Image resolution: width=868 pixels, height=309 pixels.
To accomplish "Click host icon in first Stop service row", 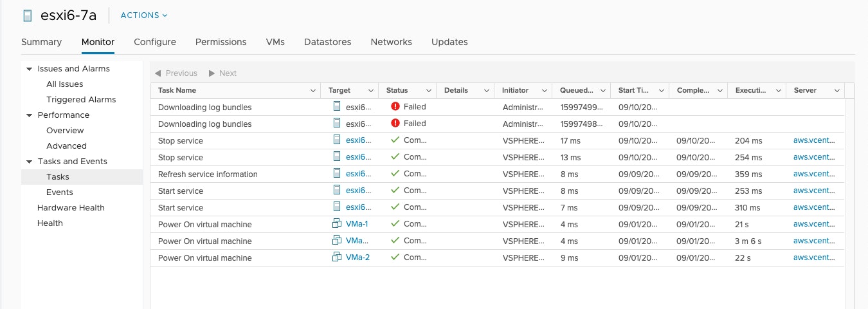I will [337, 140].
